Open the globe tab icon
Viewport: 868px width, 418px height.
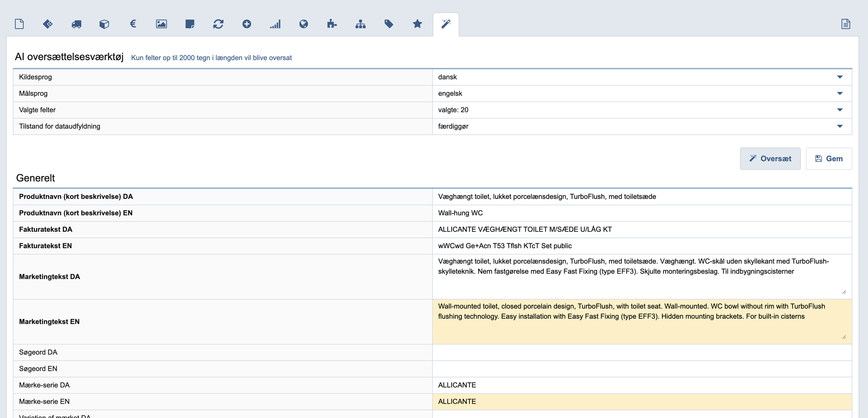pos(303,24)
